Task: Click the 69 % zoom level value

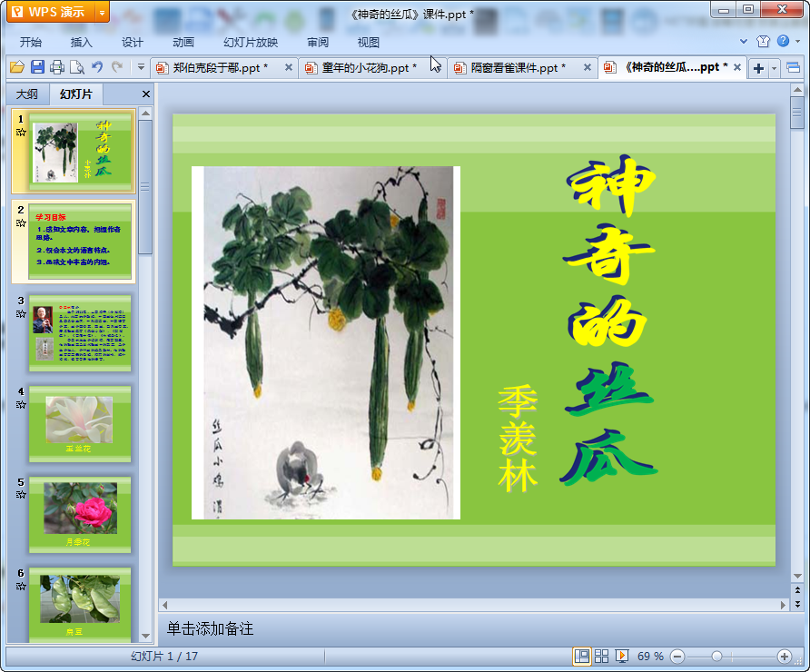Action: click(x=650, y=657)
